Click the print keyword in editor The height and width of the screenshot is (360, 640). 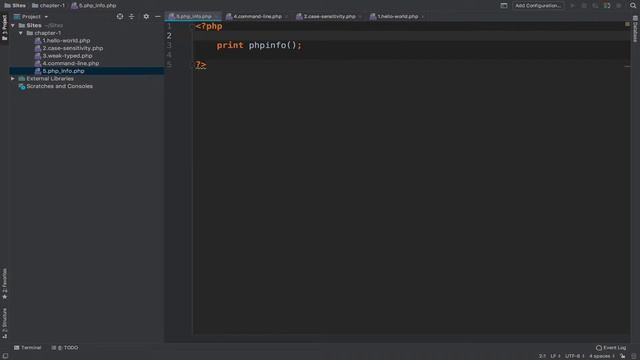pyautogui.click(x=230, y=45)
